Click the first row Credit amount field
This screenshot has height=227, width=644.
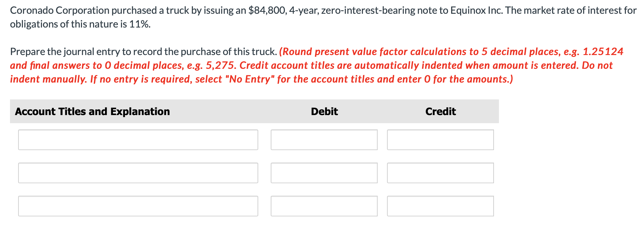pyautogui.click(x=440, y=140)
